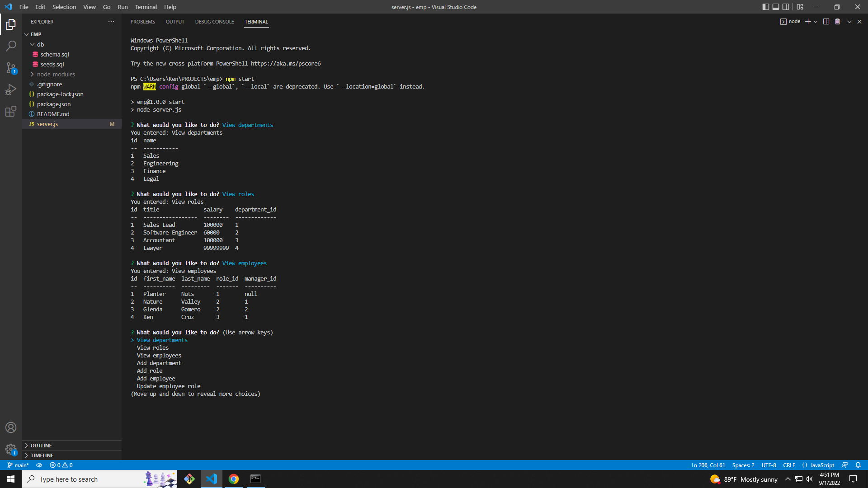
Task: Open notifications bell in status bar
Action: pyautogui.click(x=858, y=465)
